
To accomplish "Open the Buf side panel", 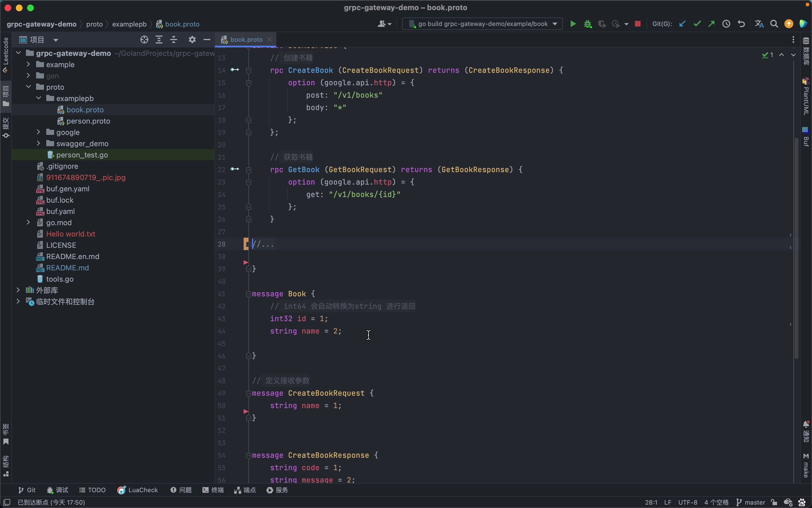I will (806, 136).
